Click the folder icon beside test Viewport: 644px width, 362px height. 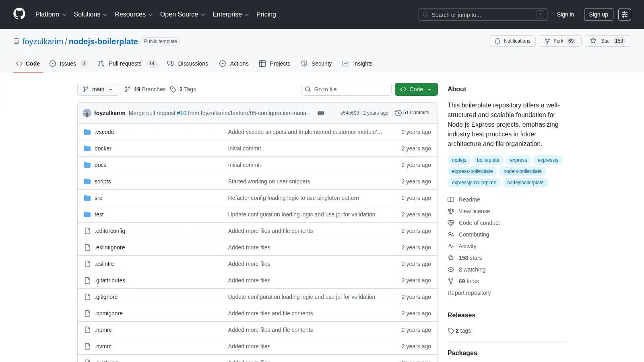(87, 214)
